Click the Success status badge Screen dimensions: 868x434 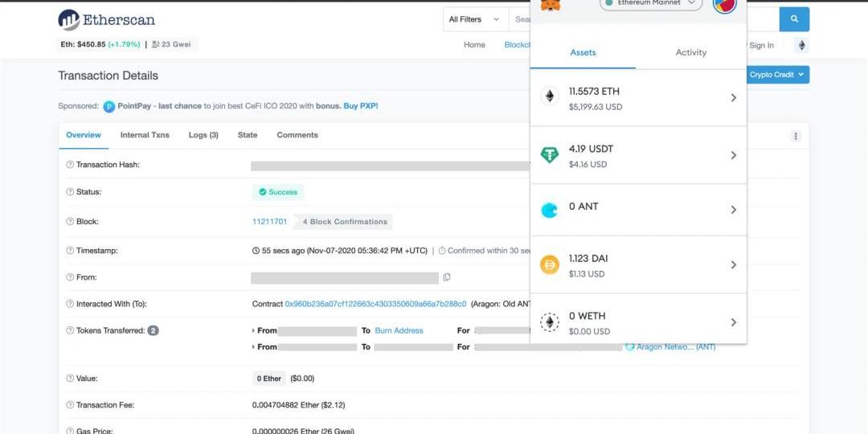click(x=278, y=192)
